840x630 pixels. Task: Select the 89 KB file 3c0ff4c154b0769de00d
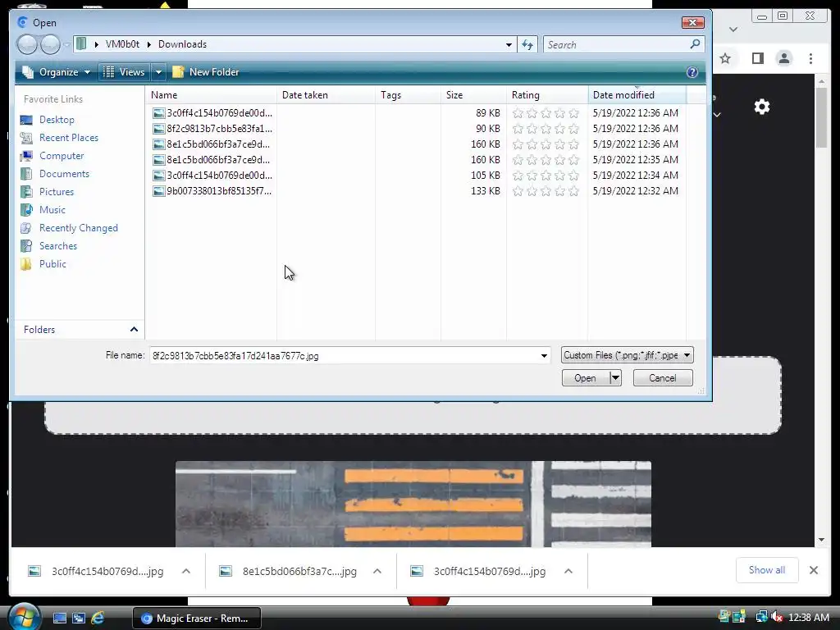tap(212, 113)
